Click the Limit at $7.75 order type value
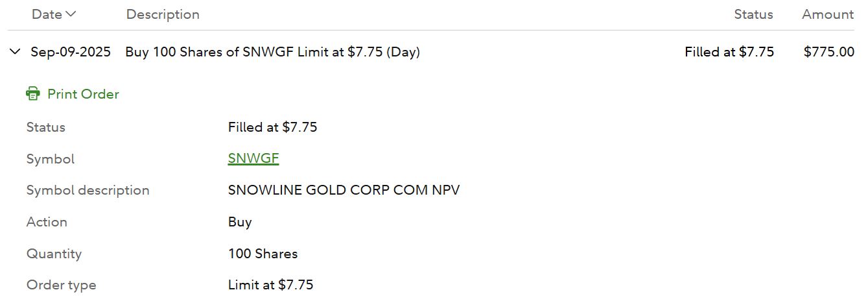This screenshot has height=303, width=868. pos(270,285)
